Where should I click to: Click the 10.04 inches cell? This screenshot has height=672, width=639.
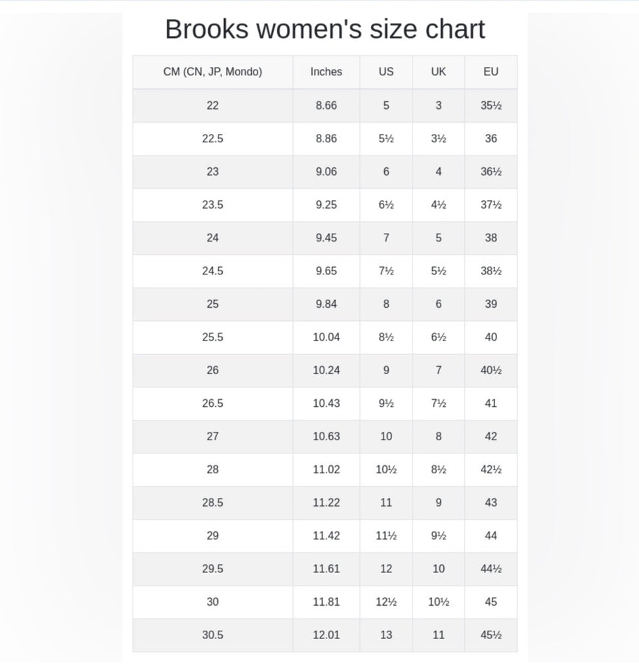pos(326,337)
